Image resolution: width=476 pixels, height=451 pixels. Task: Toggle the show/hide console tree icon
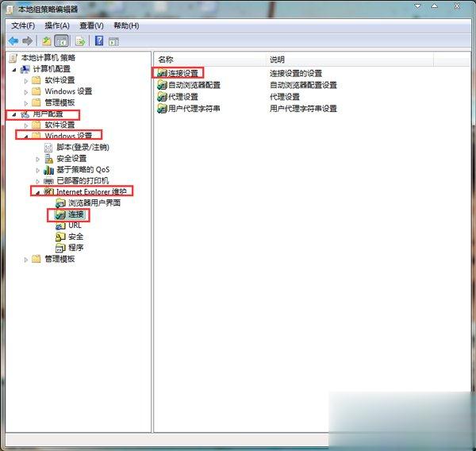pyautogui.click(x=61, y=40)
